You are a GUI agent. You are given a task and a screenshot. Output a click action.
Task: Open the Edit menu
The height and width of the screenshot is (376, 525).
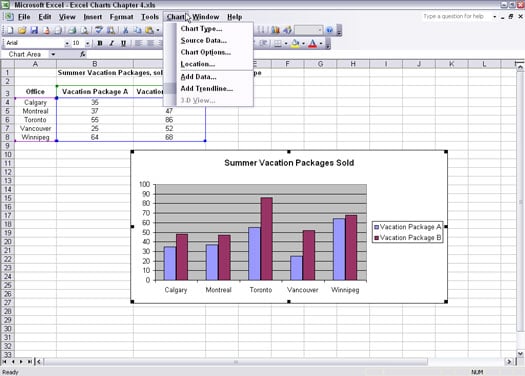point(45,17)
